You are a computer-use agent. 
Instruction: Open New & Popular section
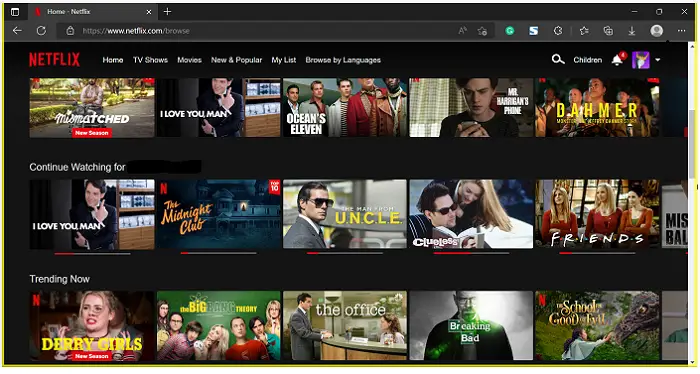(236, 60)
